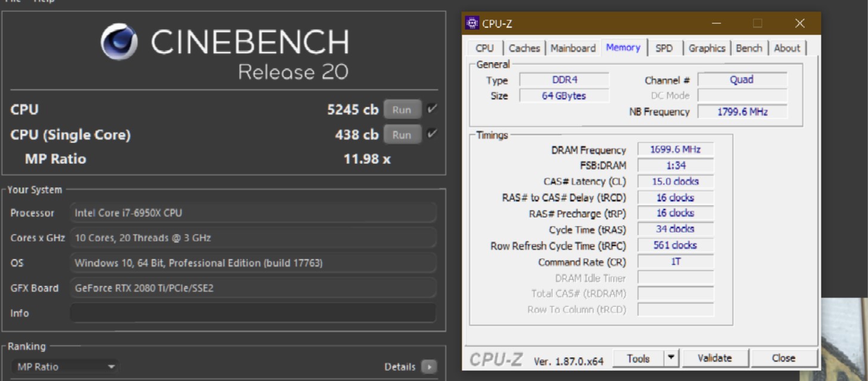Minimize the CPU-Z window
The width and height of the screenshot is (868, 381).
[716, 23]
